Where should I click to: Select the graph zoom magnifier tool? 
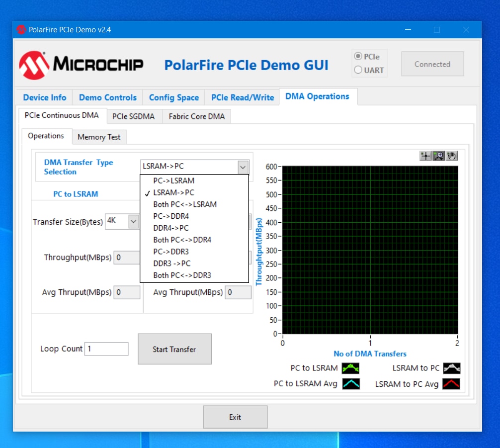pos(439,156)
